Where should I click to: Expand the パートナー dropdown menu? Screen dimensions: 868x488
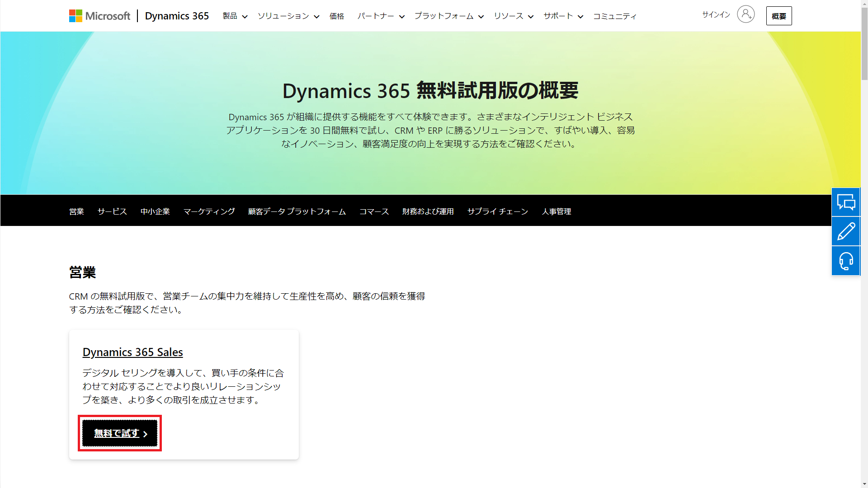(x=381, y=16)
